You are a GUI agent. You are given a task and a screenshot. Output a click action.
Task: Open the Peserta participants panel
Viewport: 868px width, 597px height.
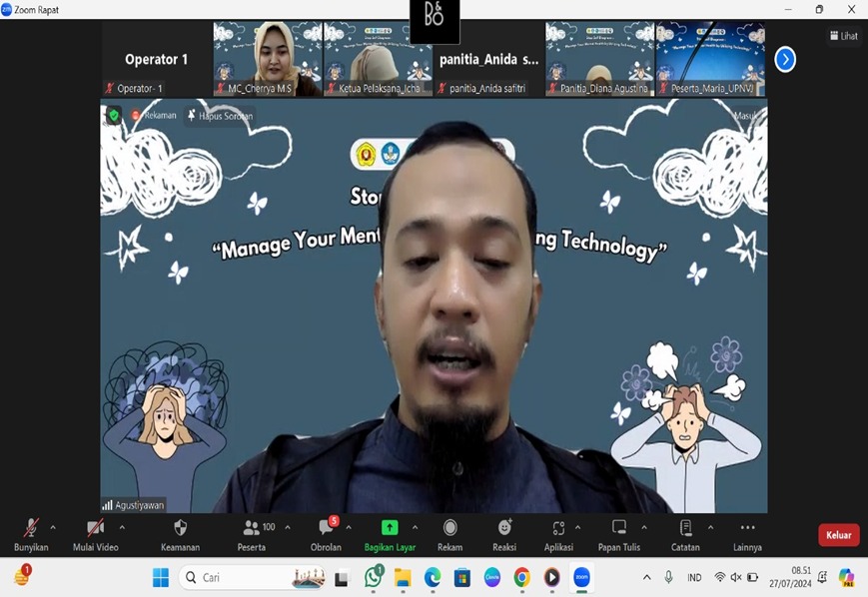[x=253, y=528]
